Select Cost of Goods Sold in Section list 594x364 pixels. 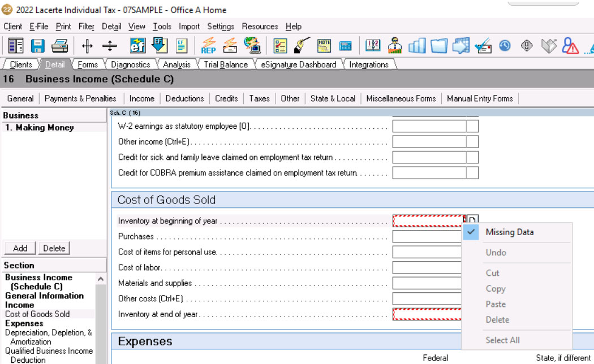[37, 314]
